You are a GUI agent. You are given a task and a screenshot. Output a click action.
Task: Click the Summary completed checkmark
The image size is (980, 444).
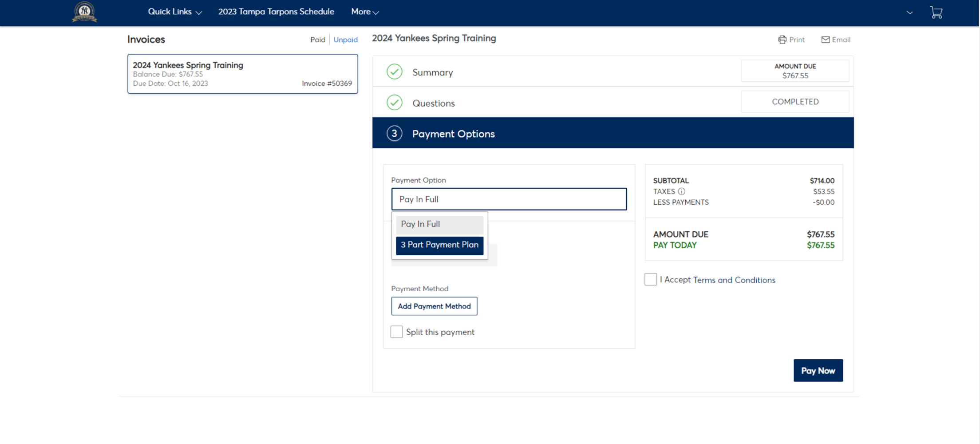[x=394, y=71]
